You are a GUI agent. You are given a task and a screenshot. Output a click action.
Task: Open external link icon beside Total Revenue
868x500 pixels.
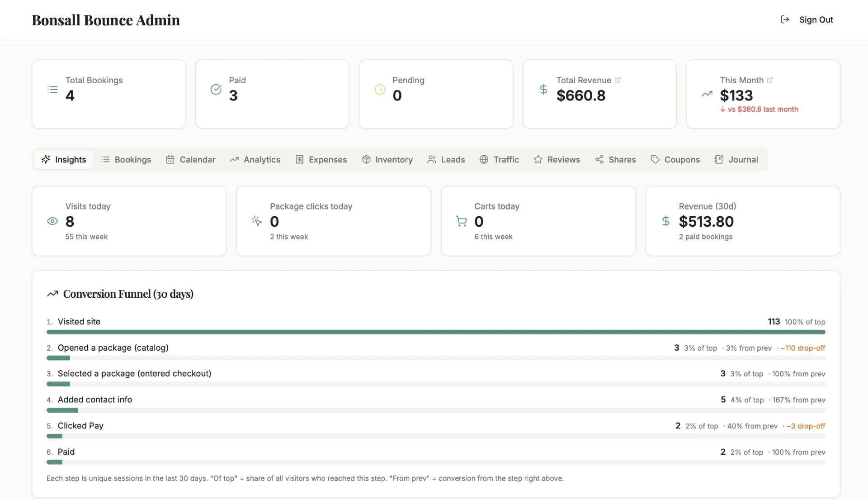point(618,80)
